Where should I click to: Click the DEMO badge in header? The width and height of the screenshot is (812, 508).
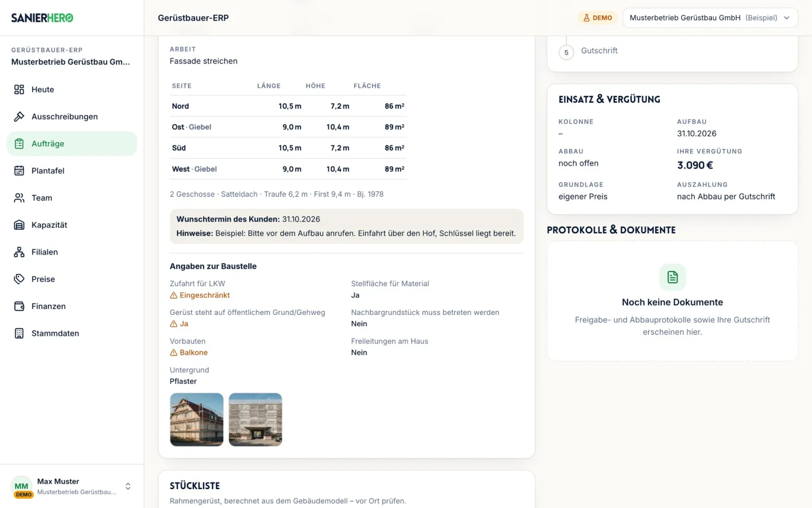click(597, 18)
